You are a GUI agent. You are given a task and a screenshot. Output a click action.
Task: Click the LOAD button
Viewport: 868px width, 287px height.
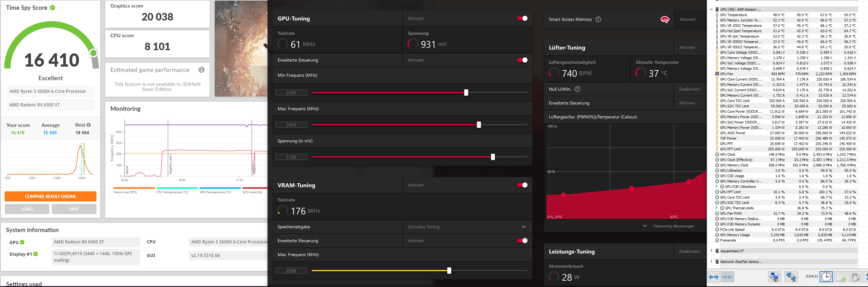[27, 209]
